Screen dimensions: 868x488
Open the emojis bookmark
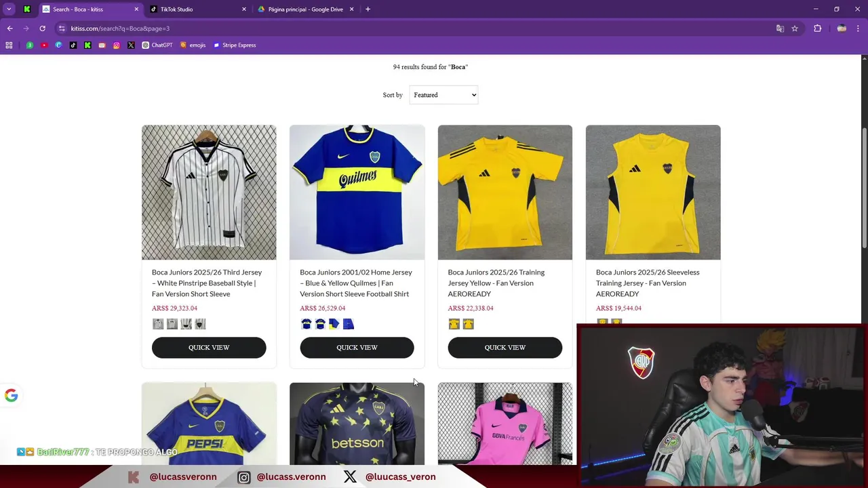click(193, 45)
